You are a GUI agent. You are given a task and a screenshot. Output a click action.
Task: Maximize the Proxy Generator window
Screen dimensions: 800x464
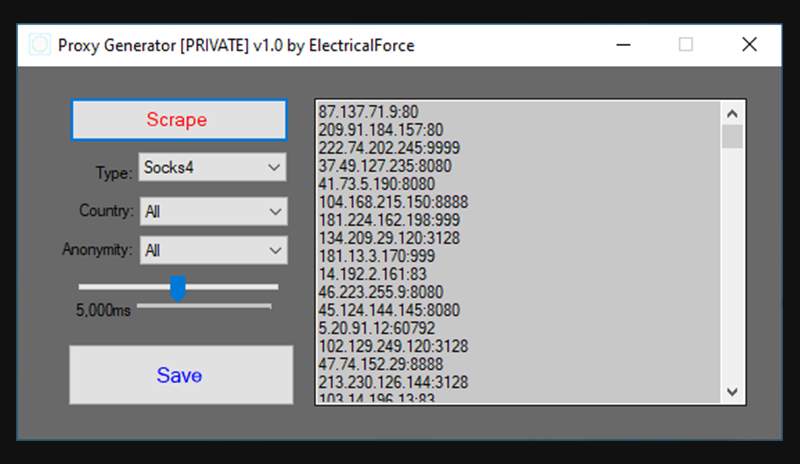click(686, 45)
